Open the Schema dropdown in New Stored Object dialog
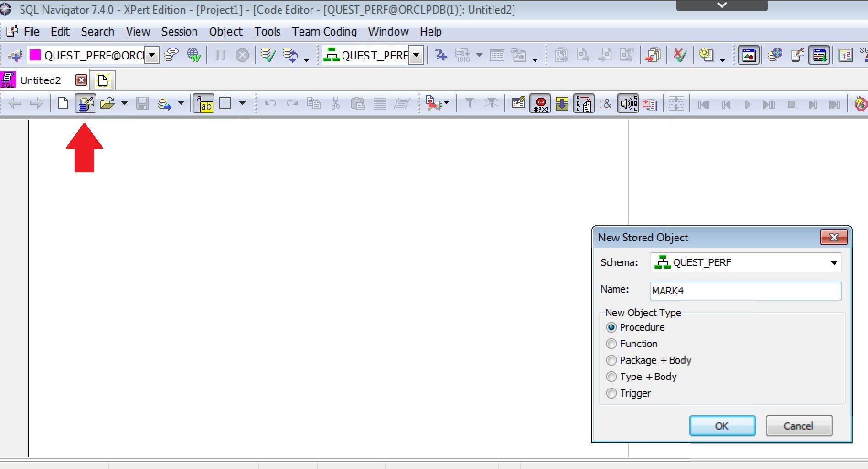This screenshot has height=469, width=868. (x=834, y=263)
